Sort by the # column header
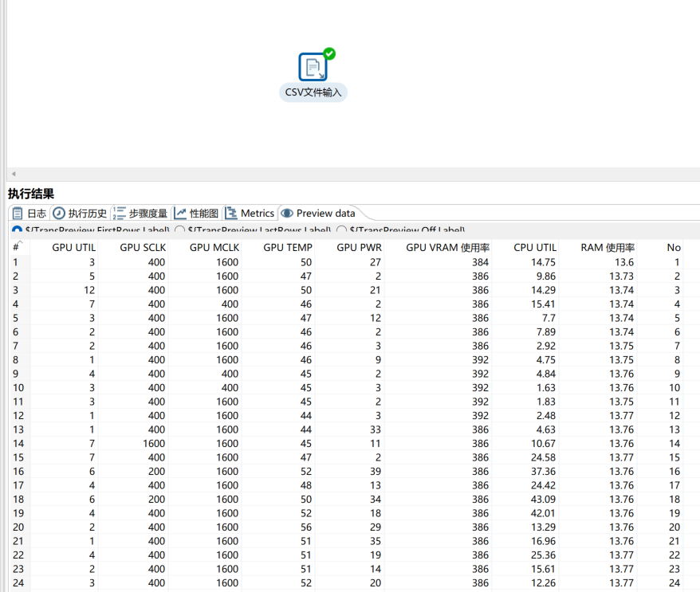The image size is (700, 592). 16,248
